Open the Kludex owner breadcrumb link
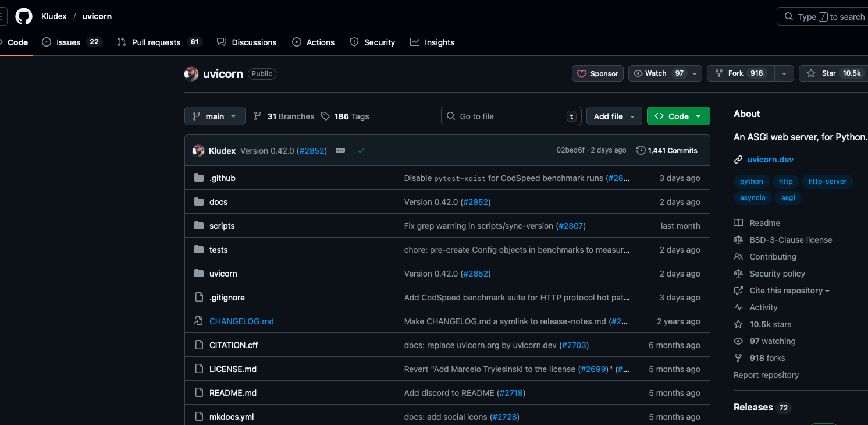868x425 pixels. 54,16
